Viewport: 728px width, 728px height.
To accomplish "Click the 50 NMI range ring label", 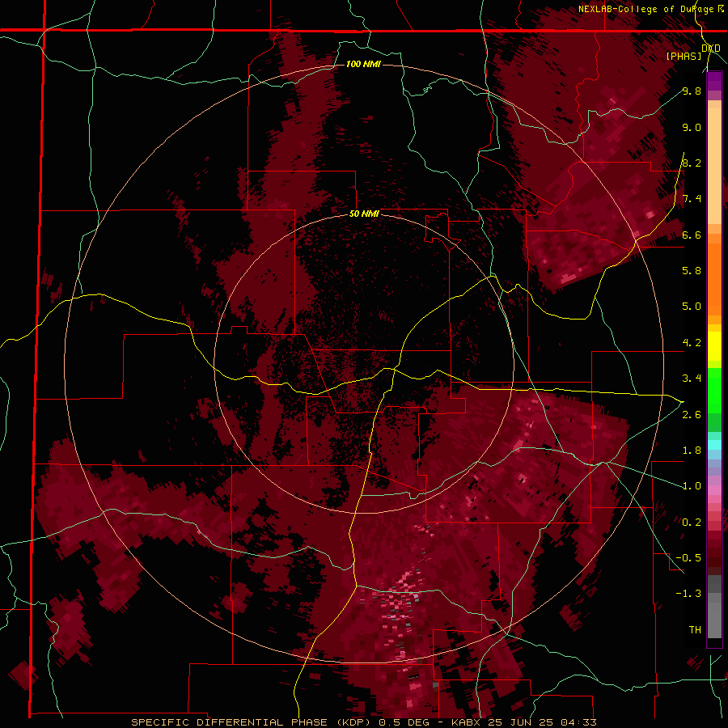I will click(364, 214).
